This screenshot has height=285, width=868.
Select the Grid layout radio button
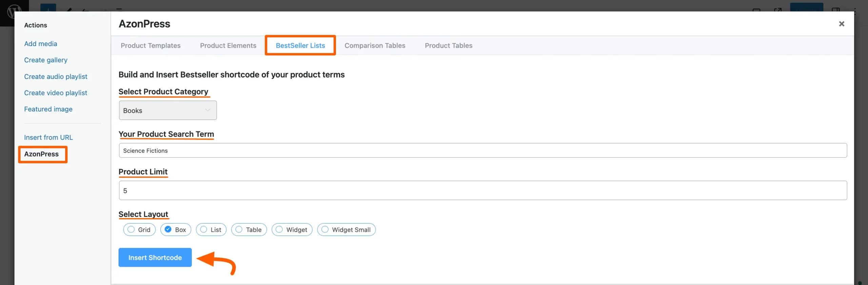[x=131, y=229]
